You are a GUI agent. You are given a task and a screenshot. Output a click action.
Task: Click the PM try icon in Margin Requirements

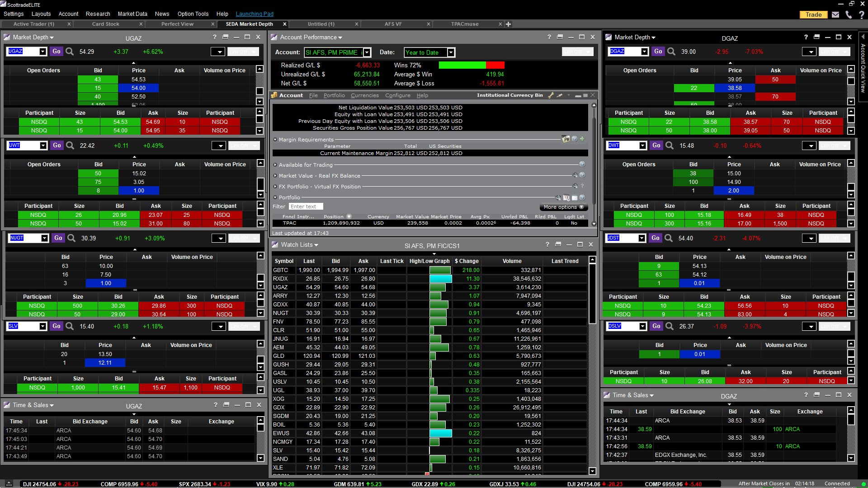click(x=566, y=139)
